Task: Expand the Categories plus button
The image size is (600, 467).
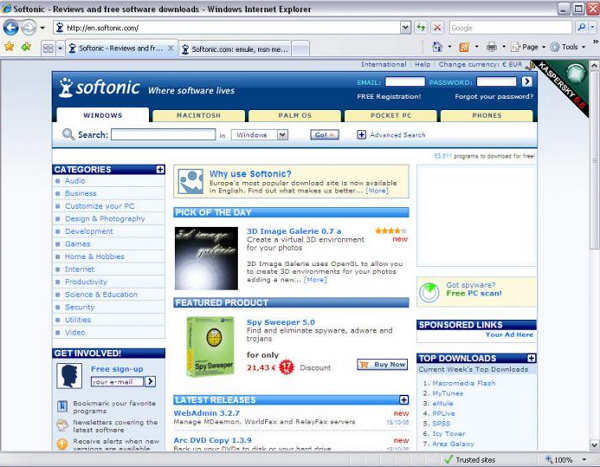Action: (160, 169)
